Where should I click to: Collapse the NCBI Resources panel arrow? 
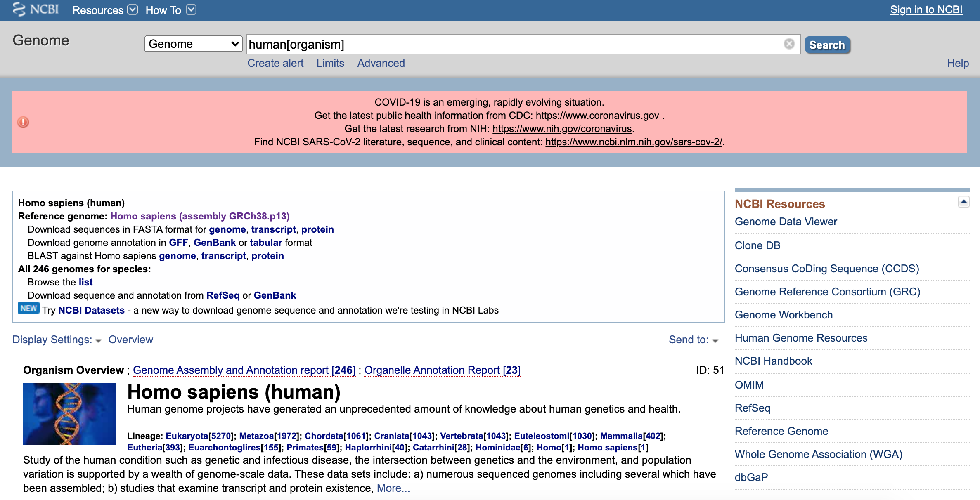coord(963,202)
